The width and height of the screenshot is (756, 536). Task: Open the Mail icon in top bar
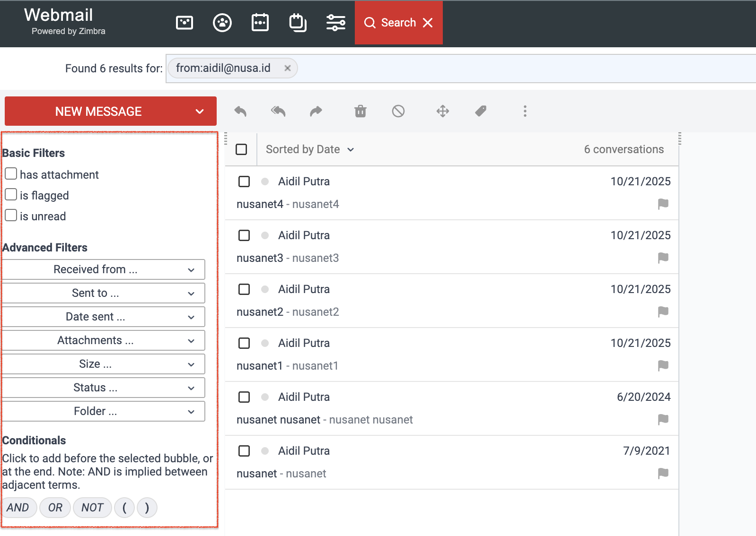(185, 23)
